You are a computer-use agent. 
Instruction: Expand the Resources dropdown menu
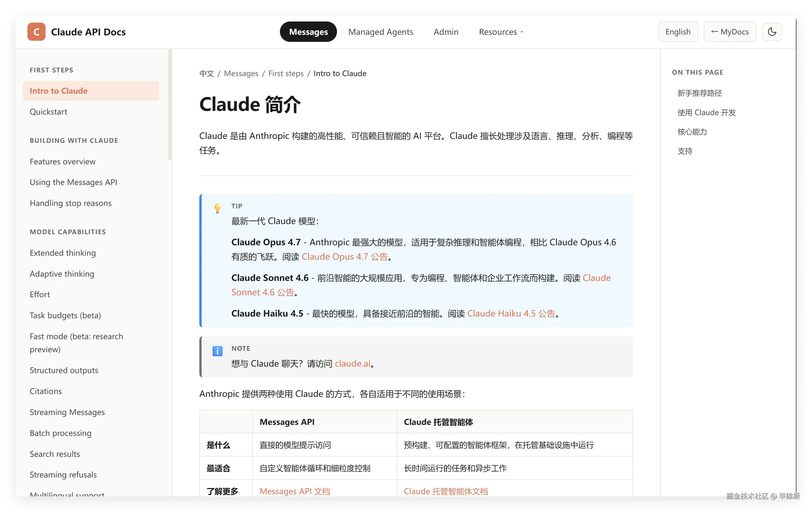(x=501, y=32)
